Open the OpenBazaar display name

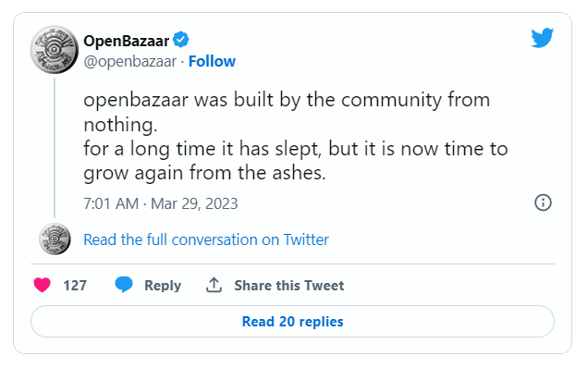(127, 41)
